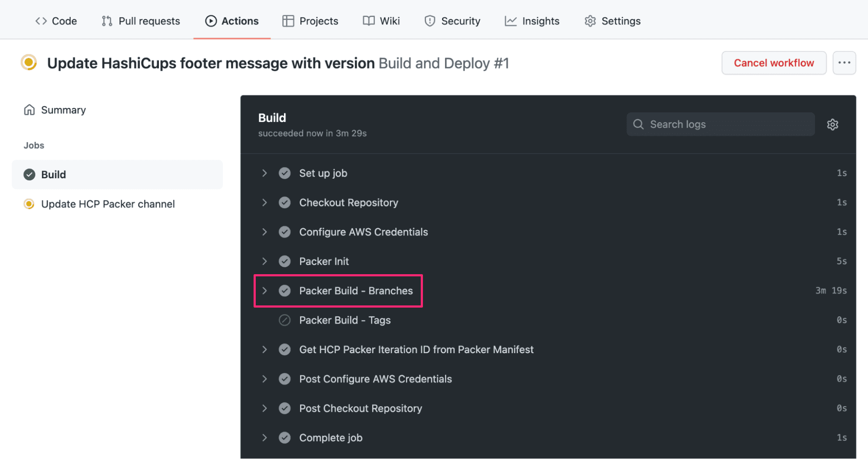Screen dimensions: 868x459
Task: Click the Jobs sidebar heading
Action: [x=34, y=145]
